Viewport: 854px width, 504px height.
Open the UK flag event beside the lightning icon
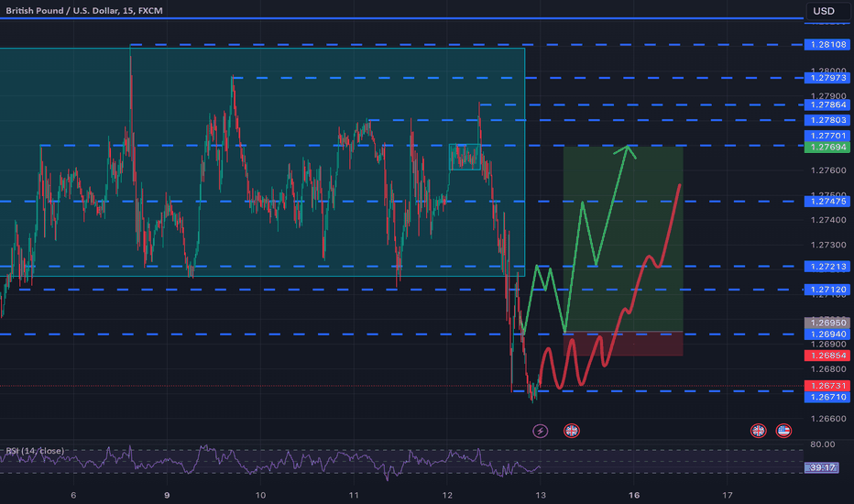pos(572,431)
